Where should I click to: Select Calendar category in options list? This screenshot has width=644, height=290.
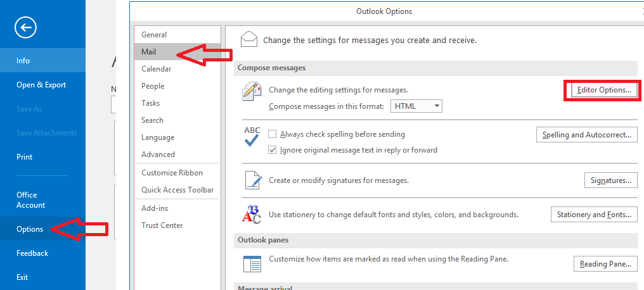(x=177, y=69)
